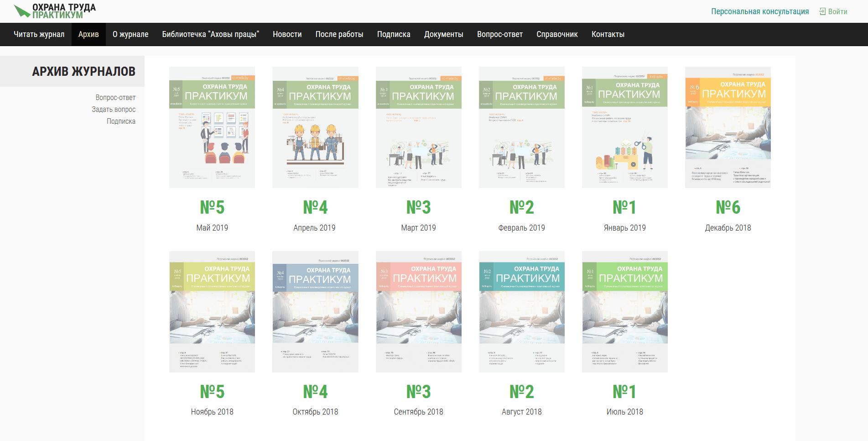Click the Сентябрь 2018 caption

(x=418, y=412)
